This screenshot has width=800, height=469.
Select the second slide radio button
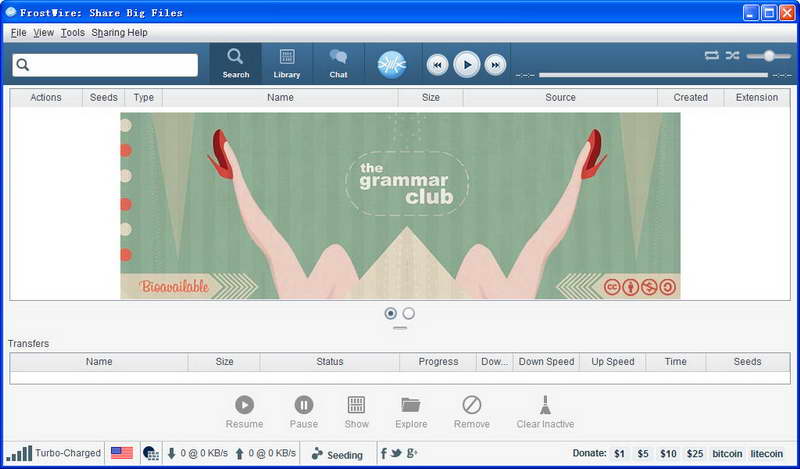(409, 313)
